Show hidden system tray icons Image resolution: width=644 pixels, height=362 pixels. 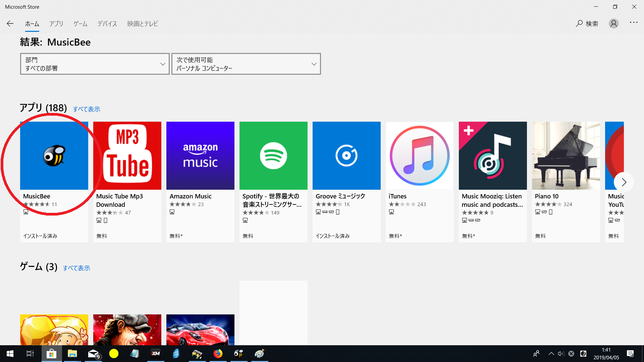(x=551, y=354)
